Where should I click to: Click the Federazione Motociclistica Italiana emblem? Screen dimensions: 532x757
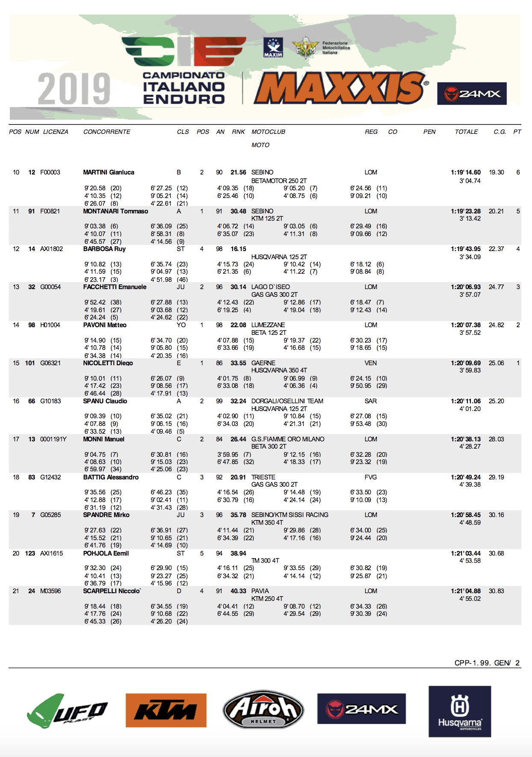coord(305,48)
